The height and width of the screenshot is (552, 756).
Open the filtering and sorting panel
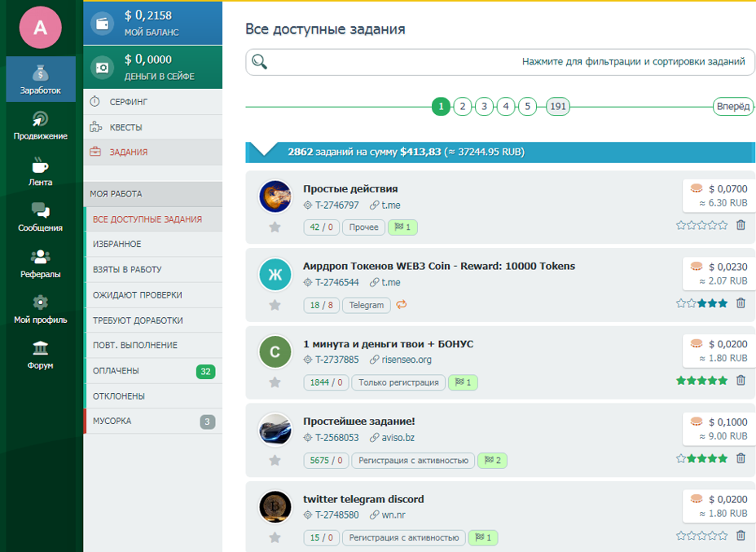[x=500, y=62]
